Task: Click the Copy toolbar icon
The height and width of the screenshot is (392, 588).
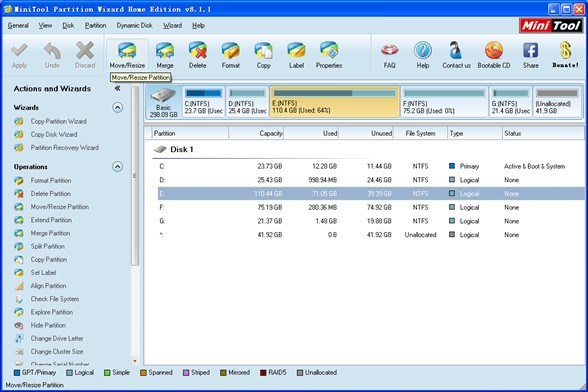Action: [x=263, y=50]
